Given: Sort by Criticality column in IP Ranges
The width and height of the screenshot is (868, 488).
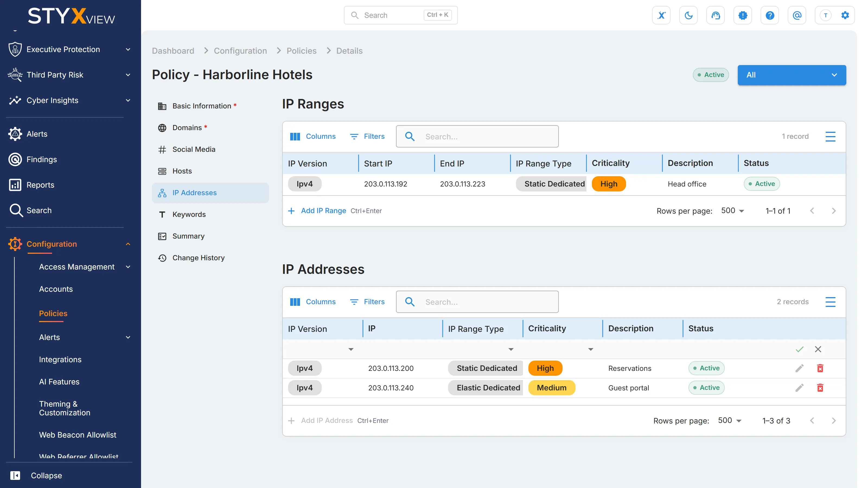Looking at the screenshot, I should coord(611,163).
